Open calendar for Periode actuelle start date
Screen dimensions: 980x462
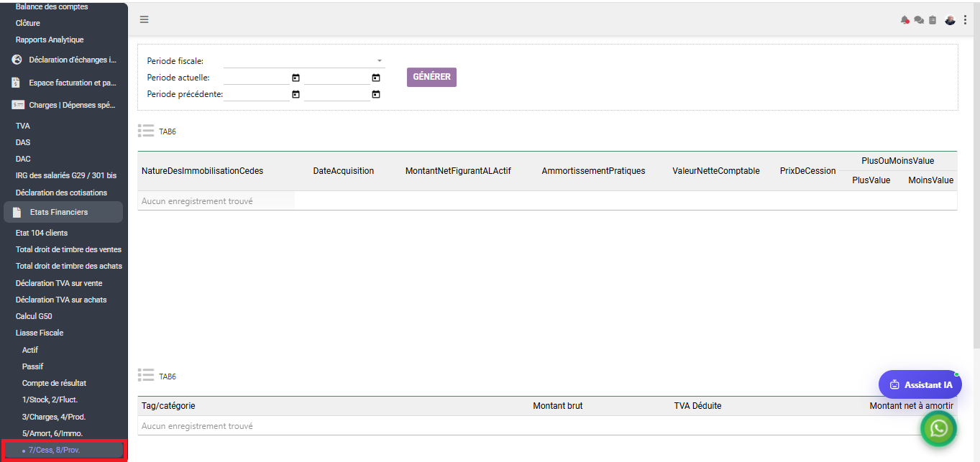coord(296,78)
